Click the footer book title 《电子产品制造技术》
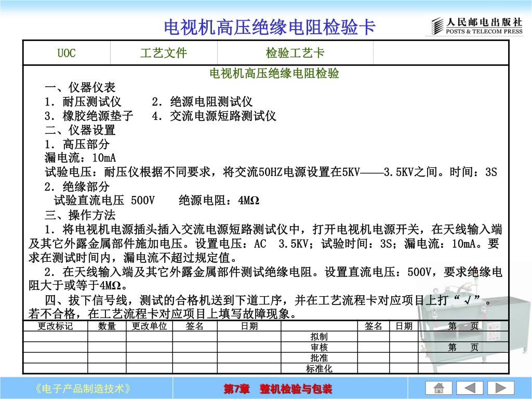The image size is (532, 399). [x=83, y=389]
